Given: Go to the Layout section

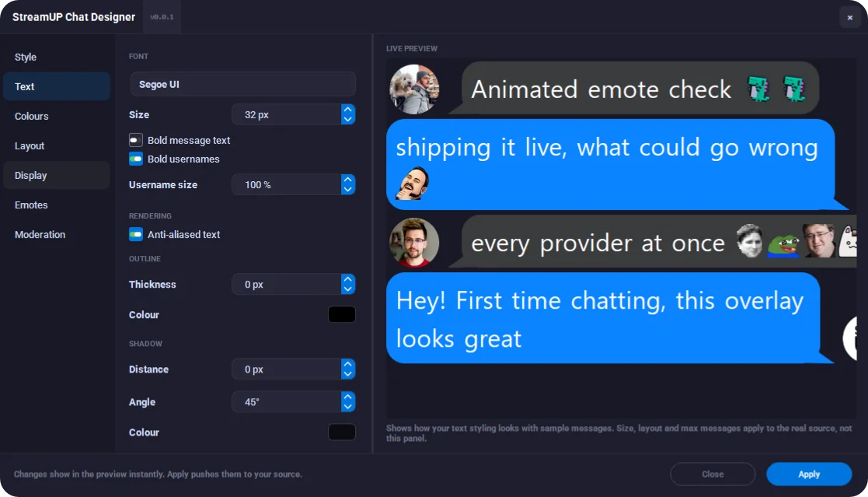Looking at the screenshot, I should 57,145.
